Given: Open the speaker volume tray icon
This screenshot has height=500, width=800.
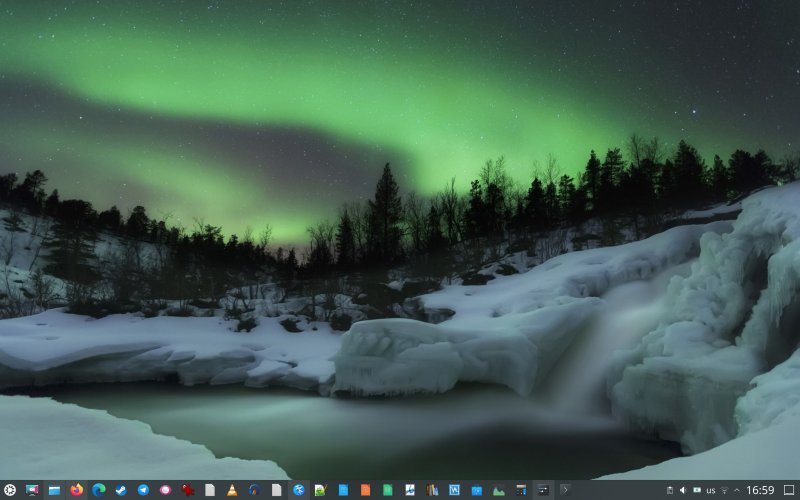Looking at the screenshot, I should [683, 490].
